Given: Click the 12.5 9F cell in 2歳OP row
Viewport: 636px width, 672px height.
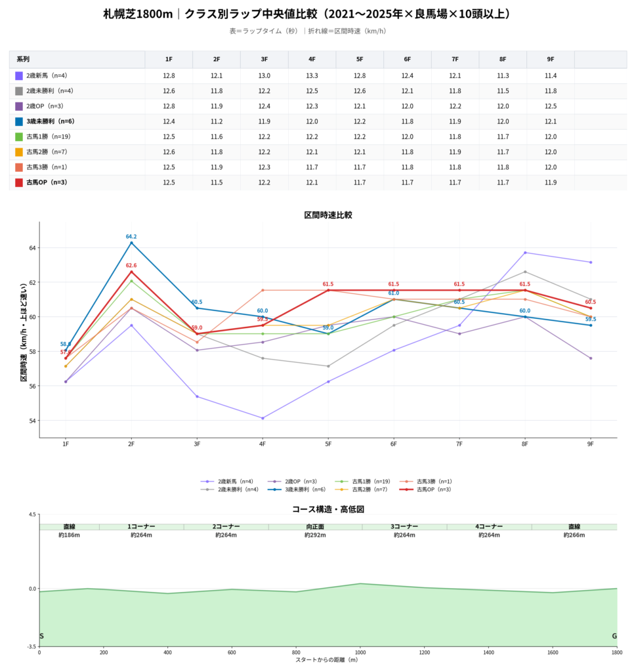Looking at the screenshot, I should [551, 106].
